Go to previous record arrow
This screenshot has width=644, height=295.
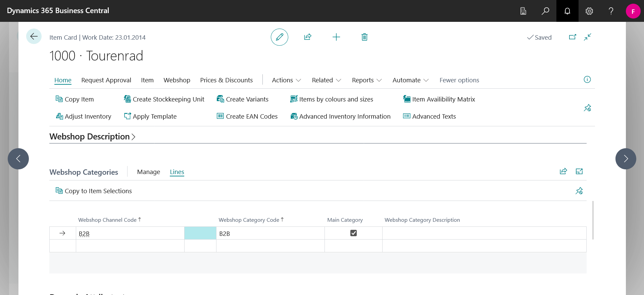coord(18,159)
